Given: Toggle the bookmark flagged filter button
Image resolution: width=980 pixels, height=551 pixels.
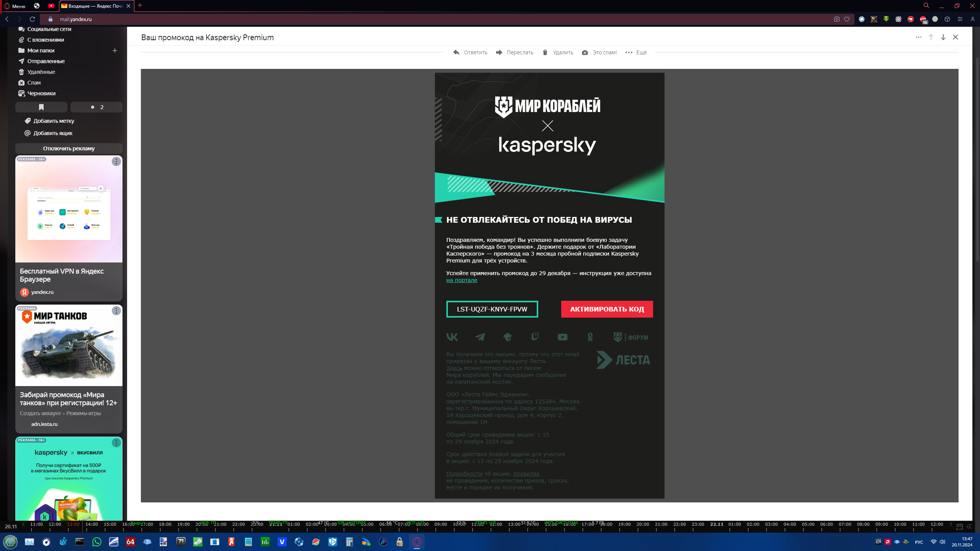Looking at the screenshot, I should (x=41, y=107).
